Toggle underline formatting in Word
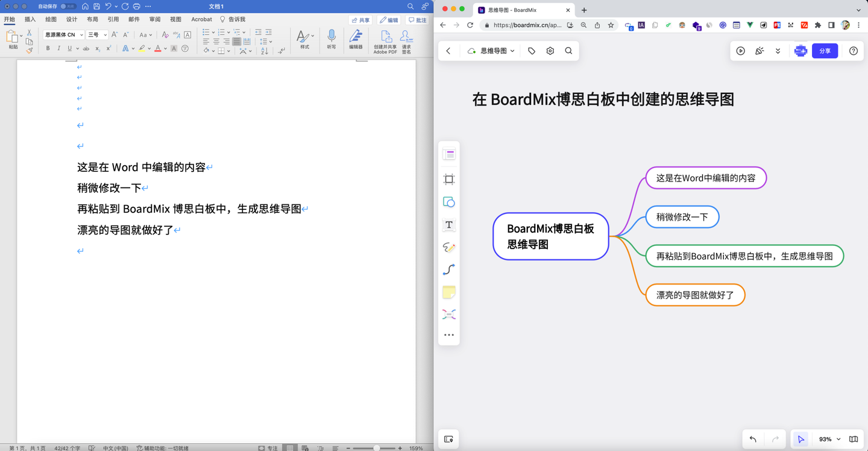868x451 pixels. [68, 48]
